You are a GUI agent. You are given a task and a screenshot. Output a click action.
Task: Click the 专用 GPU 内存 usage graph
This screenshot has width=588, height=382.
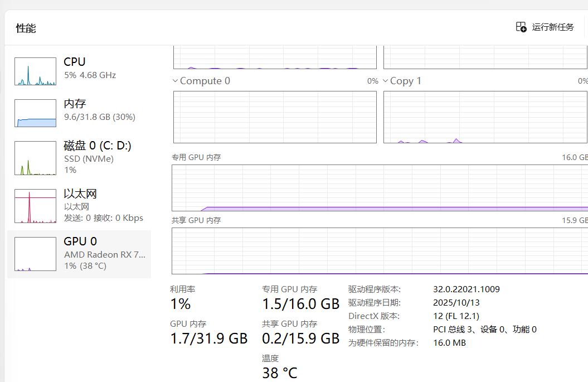(380, 187)
